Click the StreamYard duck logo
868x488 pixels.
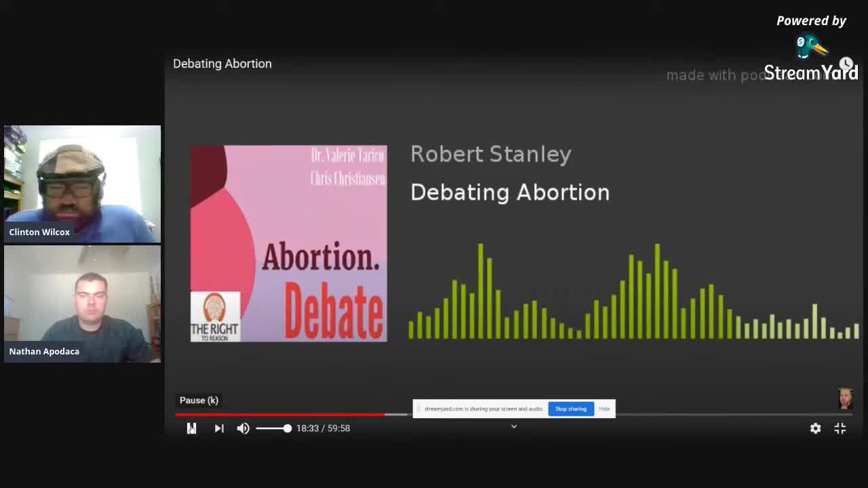811,47
